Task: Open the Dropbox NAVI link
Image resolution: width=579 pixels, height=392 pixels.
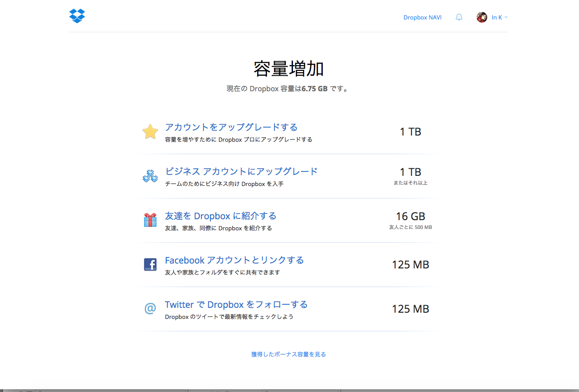Action: tap(422, 18)
